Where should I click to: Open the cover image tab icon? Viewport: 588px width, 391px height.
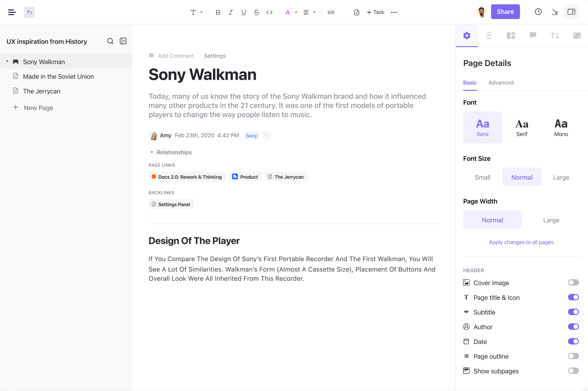click(x=577, y=36)
